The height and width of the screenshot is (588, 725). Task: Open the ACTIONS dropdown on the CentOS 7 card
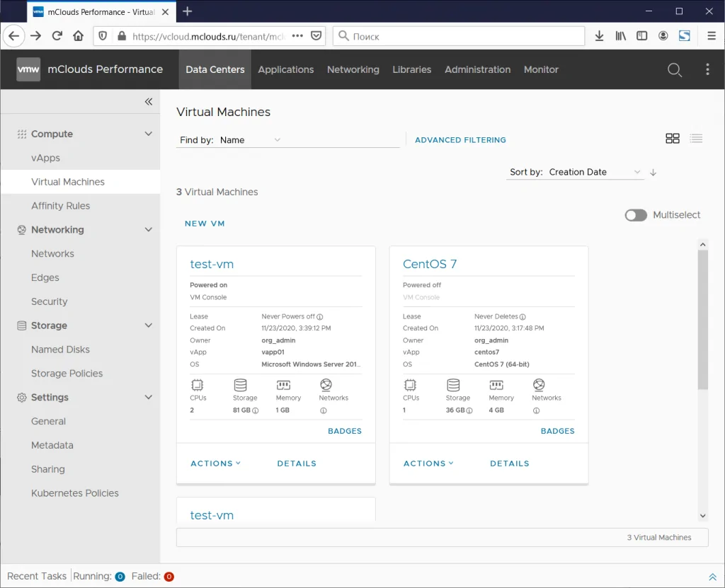428,463
